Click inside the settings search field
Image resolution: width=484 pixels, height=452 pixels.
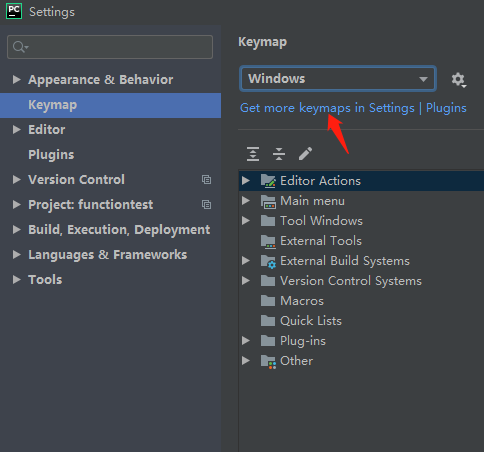[x=110, y=47]
